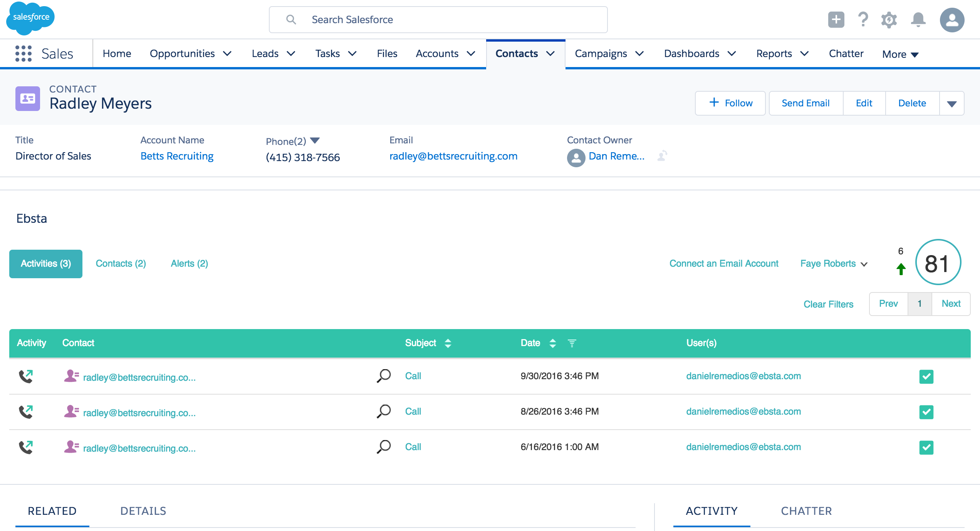Open the Betts Recruiting account link
Screen dimensions: 980x531
(177, 156)
